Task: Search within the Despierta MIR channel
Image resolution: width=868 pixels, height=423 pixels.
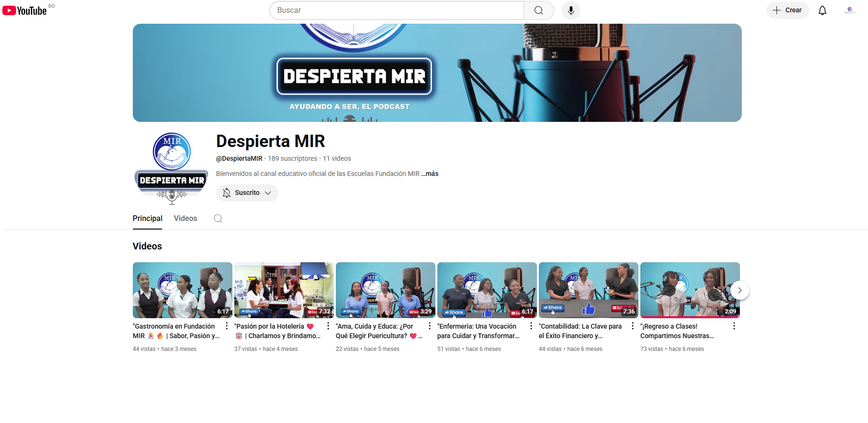Action: 218,219
